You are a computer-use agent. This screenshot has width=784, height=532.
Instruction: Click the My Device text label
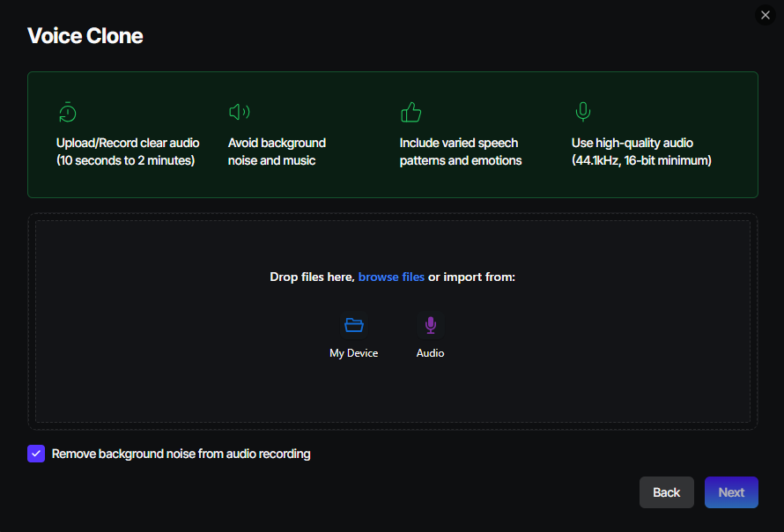354,353
